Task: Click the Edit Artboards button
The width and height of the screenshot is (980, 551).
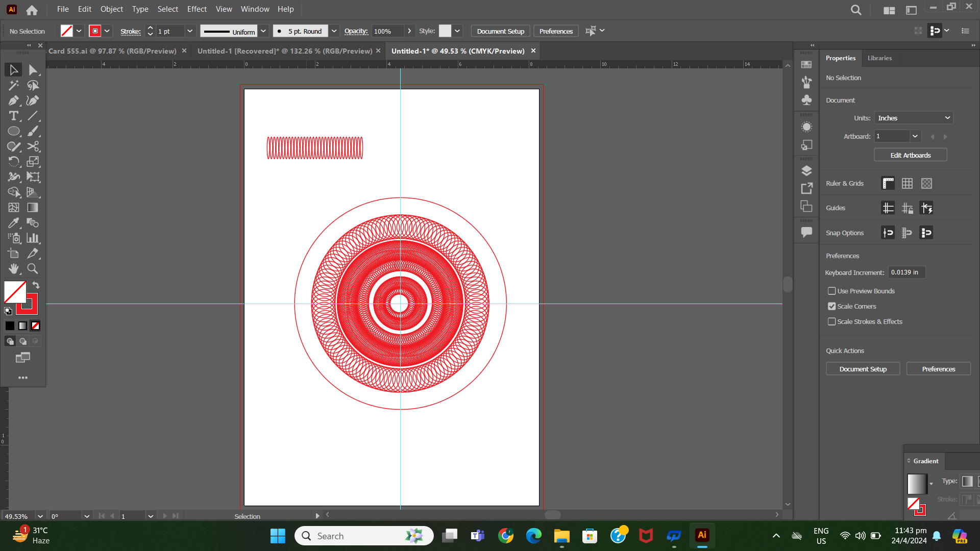Action: [911, 155]
